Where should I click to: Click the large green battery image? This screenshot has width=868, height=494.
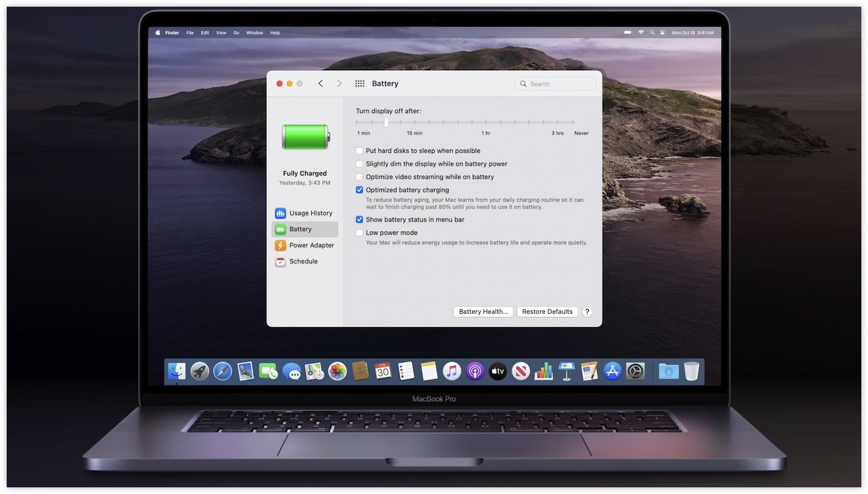(x=306, y=137)
